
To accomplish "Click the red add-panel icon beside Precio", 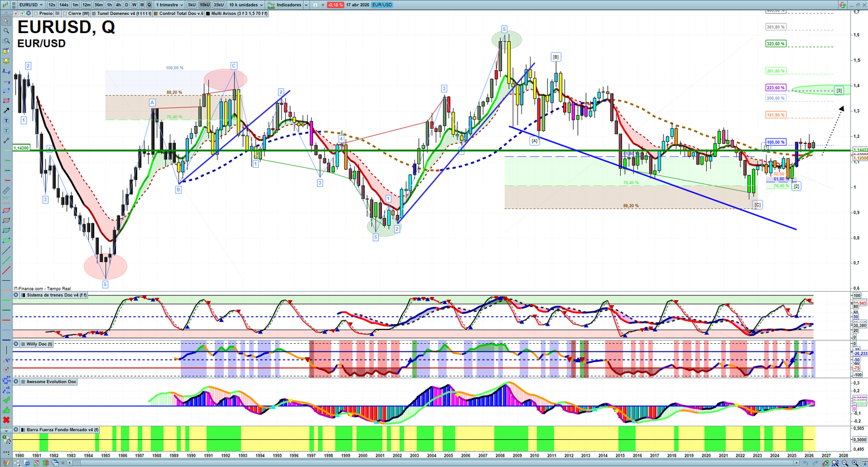I will pos(16,14).
